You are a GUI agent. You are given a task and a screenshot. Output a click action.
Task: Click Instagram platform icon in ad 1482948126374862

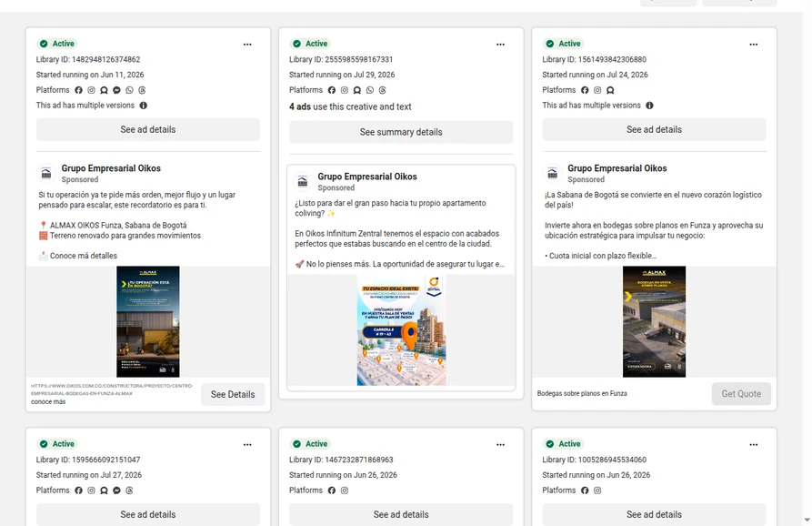(91, 90)
